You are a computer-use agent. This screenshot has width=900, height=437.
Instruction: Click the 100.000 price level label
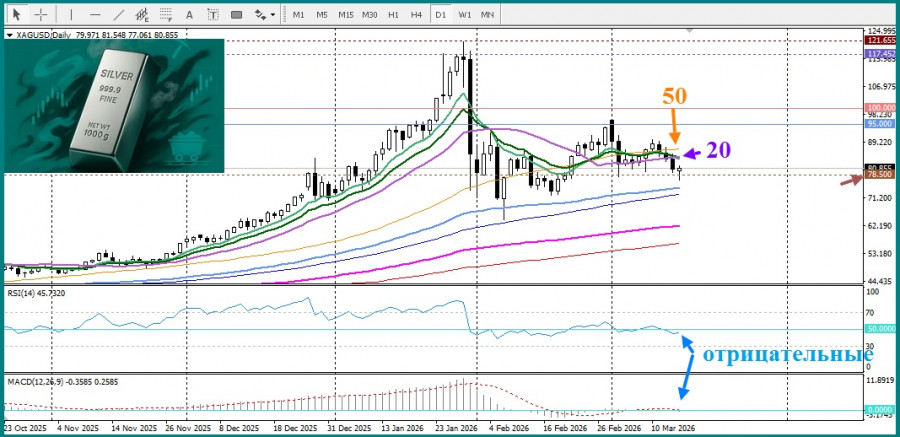pyautogui.click(x=880, y=108)
